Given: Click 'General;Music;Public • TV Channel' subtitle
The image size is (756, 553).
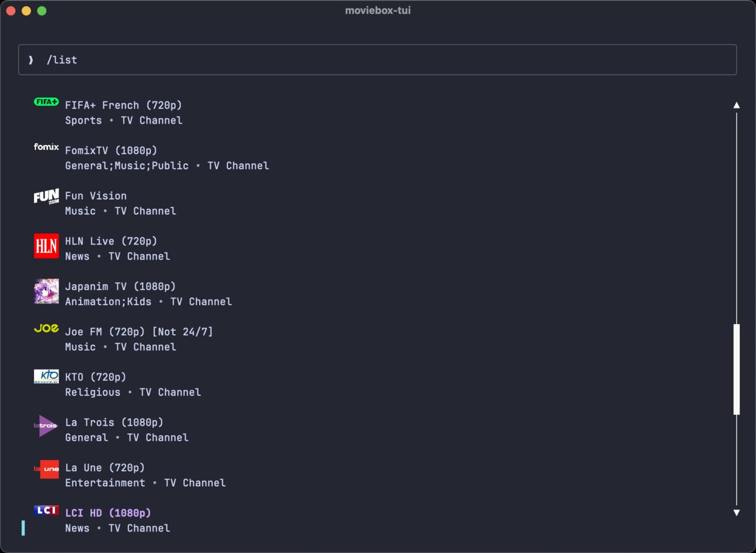Looking at the screenshot, I should tap(167, 166).
